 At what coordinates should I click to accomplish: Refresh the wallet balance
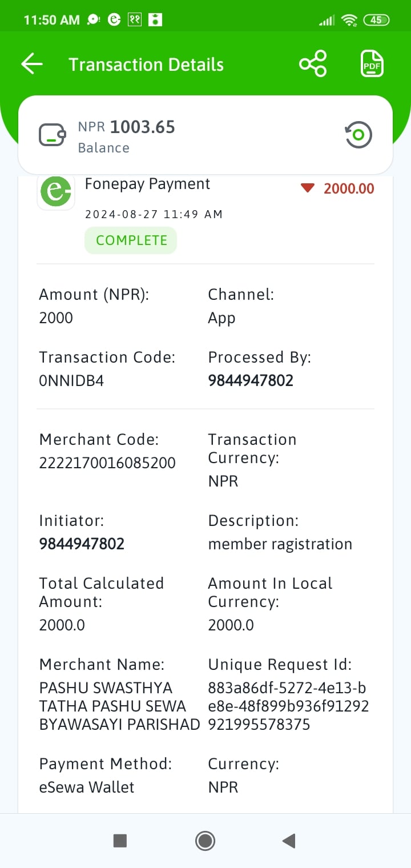(x=358, y=135)
